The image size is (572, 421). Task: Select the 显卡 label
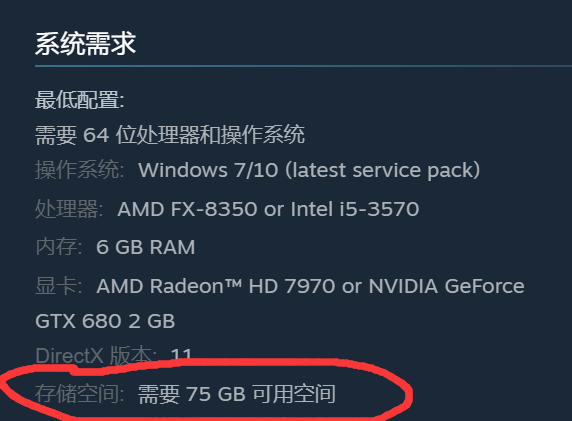[59, 286]
